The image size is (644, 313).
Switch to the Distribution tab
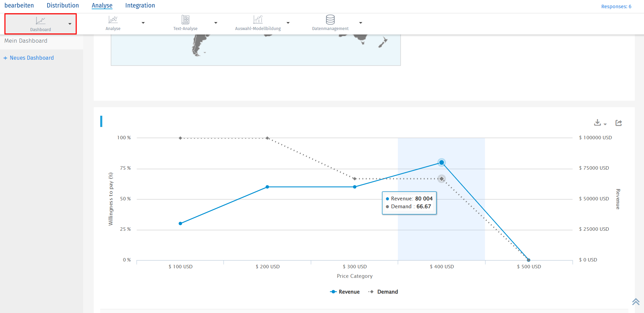click(x=63, y=5)
